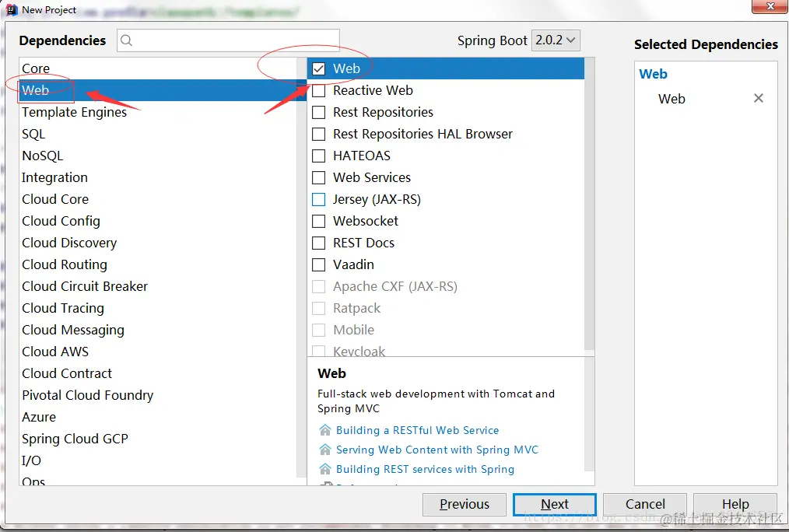Click the dependency list vertical scrollbar
This screenshot has width=789, height=532.
[589, 204]
